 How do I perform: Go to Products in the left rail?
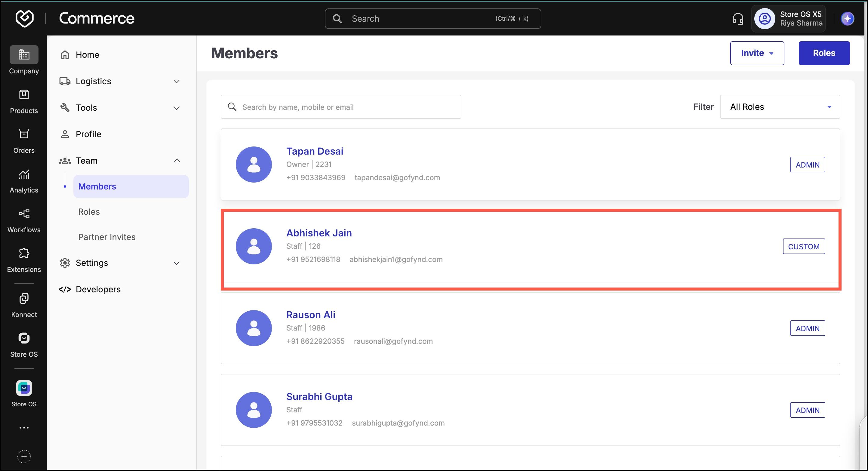tap(24, 101)
